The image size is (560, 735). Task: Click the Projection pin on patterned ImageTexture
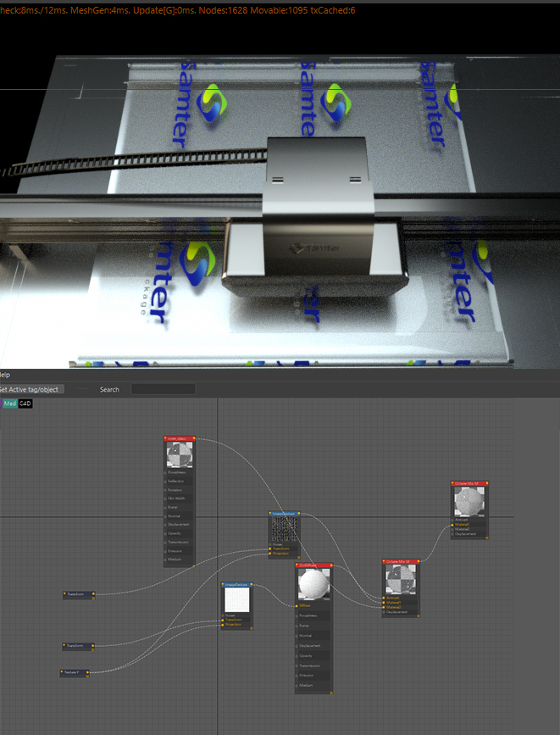tap(270, 554)
